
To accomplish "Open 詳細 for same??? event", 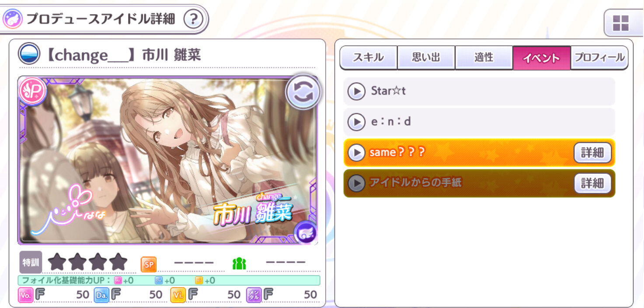I will pyautogui.click(x=592, y=153).
